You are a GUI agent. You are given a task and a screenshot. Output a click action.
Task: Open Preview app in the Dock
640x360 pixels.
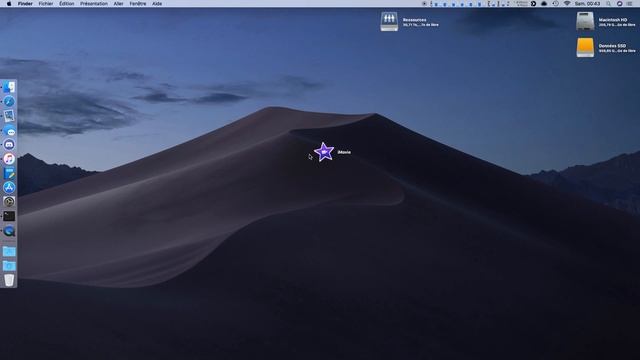coord(9,116)
